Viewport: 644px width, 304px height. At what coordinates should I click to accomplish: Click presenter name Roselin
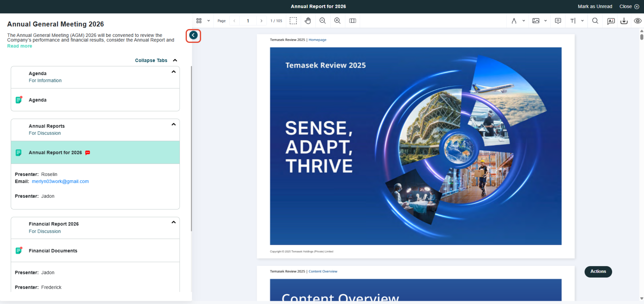[49, 174]
